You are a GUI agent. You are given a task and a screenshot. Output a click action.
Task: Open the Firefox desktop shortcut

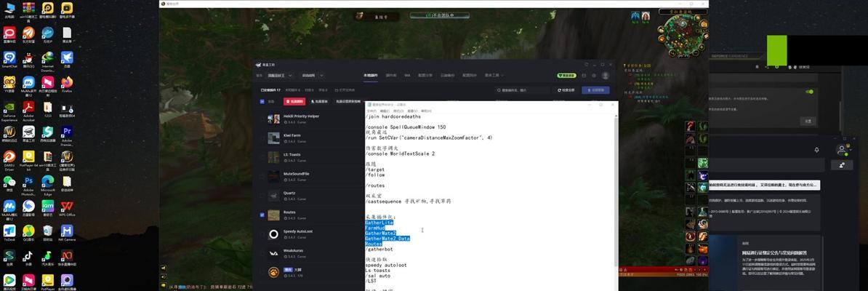67,83
